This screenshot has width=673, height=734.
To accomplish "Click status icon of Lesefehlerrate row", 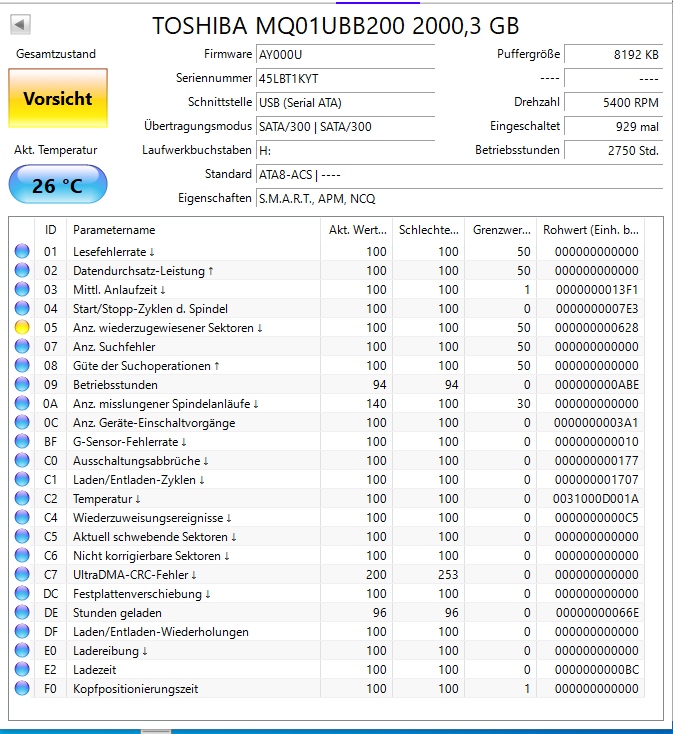I will 22,251.
